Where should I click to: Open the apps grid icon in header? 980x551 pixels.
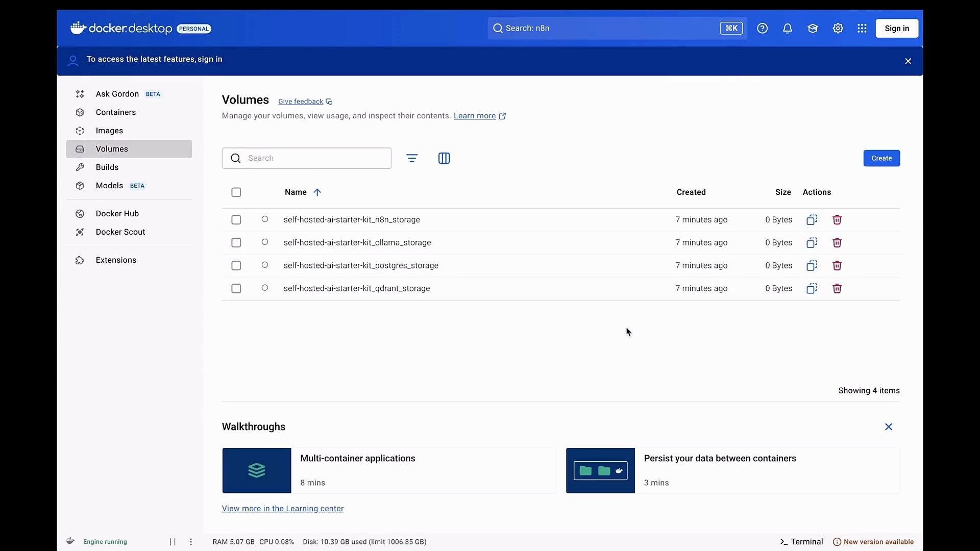coord(862,29)
